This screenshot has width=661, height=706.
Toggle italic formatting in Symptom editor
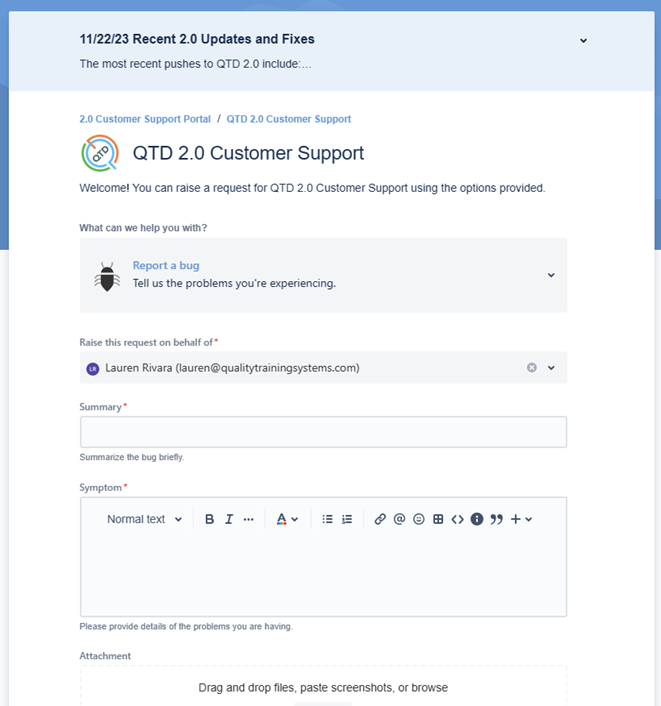229,519
